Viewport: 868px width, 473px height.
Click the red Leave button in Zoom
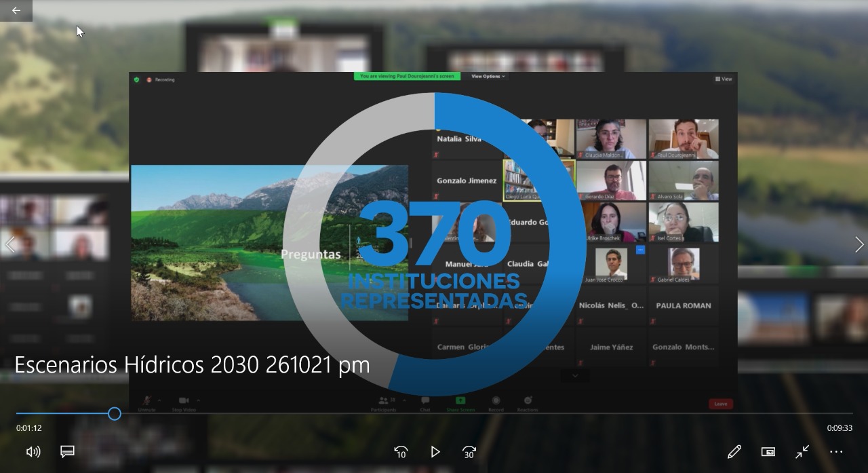click(x=720, y=404)
